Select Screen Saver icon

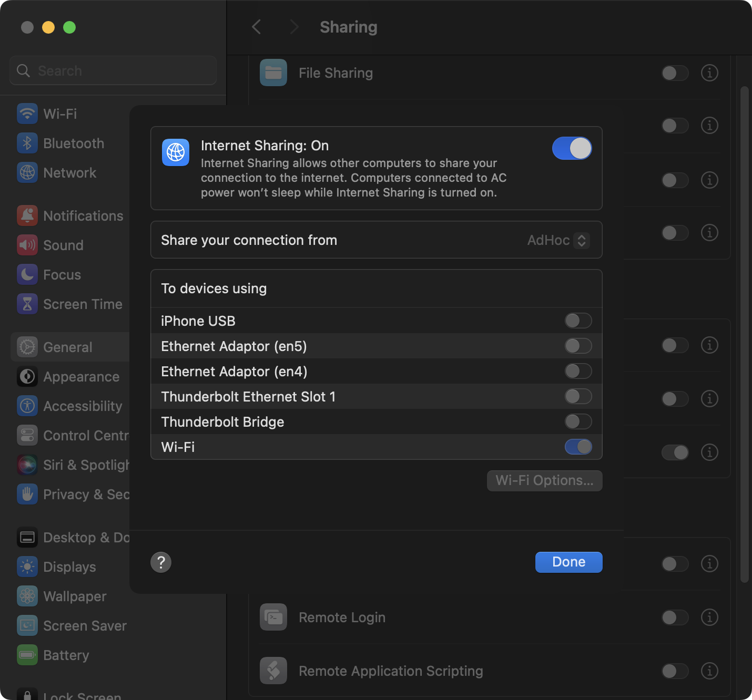coord(27,625)
